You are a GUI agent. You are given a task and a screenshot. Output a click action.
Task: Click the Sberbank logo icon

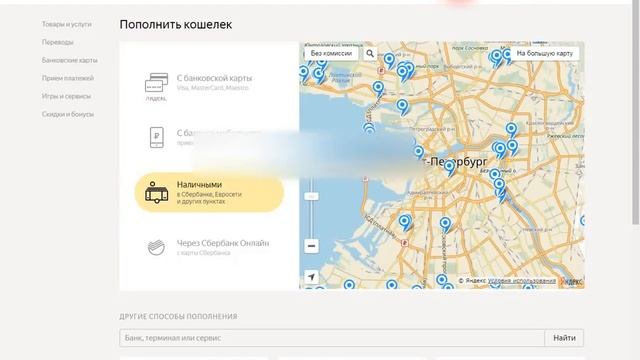156,247
